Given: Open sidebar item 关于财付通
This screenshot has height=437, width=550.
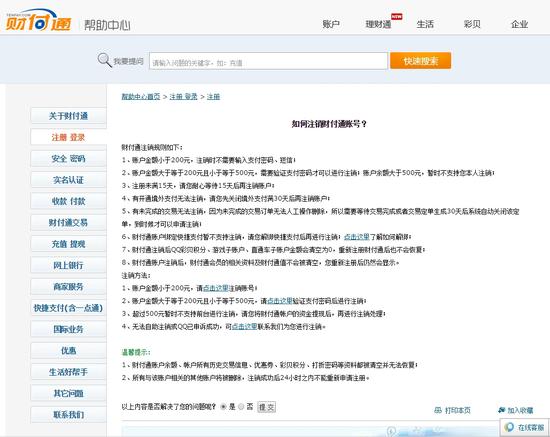Looking at the screenshot, I should (x=68, y=116).
